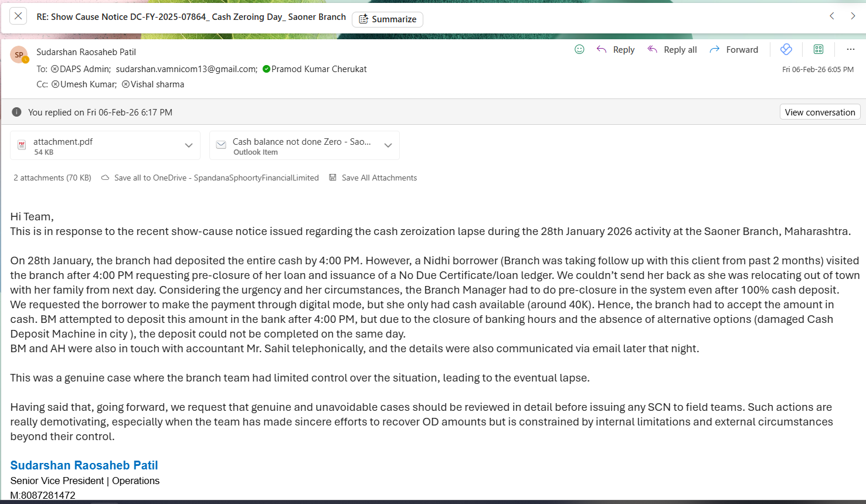Image resolution: width=866 pixels, height=504 pixels.
Task: Close the email reading pane
Action: 18,16
